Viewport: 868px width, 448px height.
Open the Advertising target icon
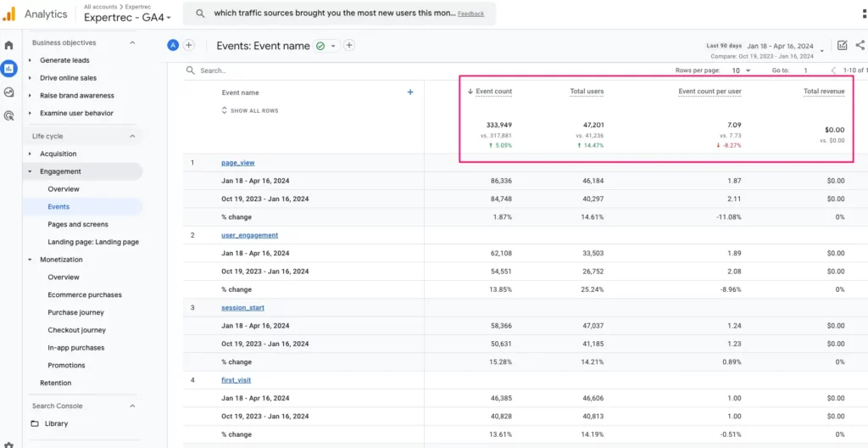8,115
